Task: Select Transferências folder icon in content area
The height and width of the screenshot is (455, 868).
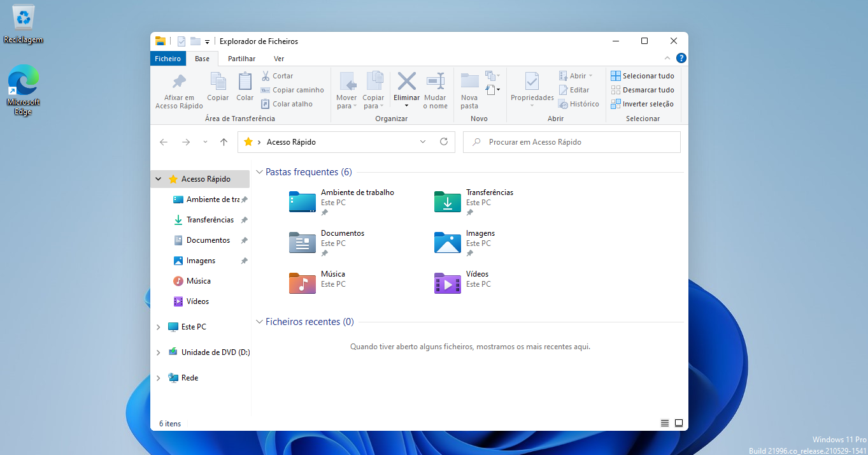Action: [x=448, y=201]
